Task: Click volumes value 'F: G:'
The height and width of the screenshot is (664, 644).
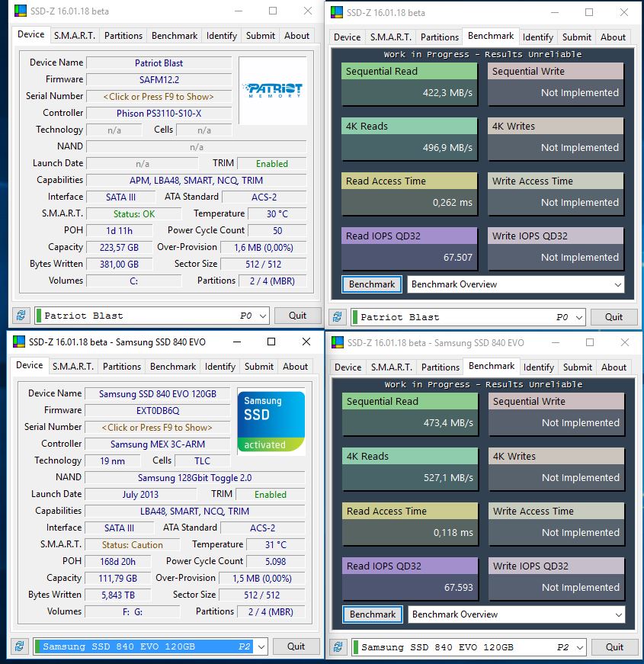Action: [x=132, y=612]
